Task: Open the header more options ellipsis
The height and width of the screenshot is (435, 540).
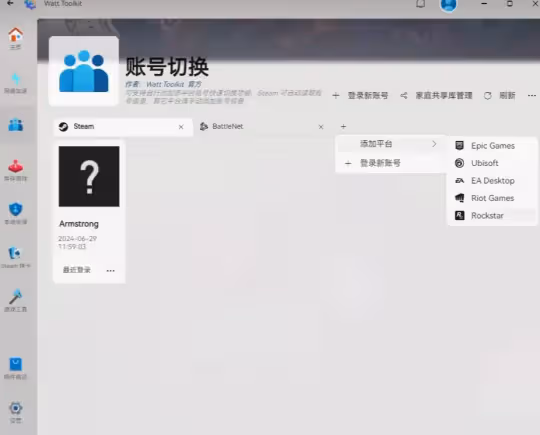Action: [532, 95]
